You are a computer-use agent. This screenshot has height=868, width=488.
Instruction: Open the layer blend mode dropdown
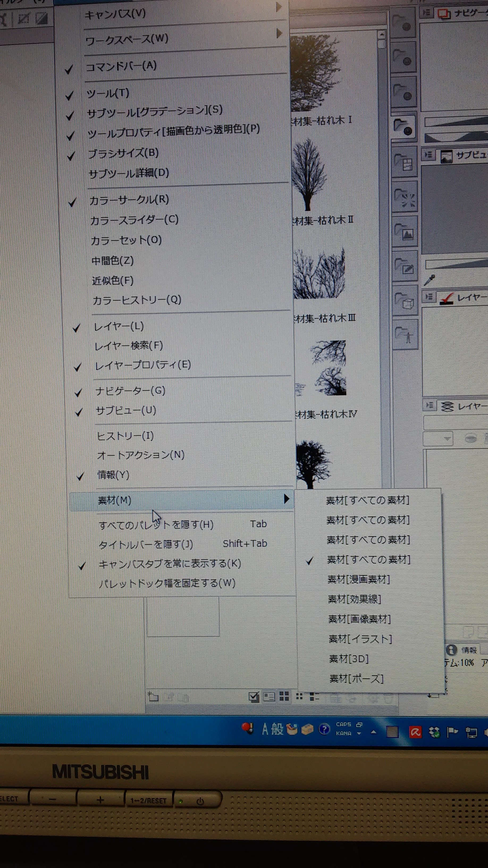[x=438, y=439]
